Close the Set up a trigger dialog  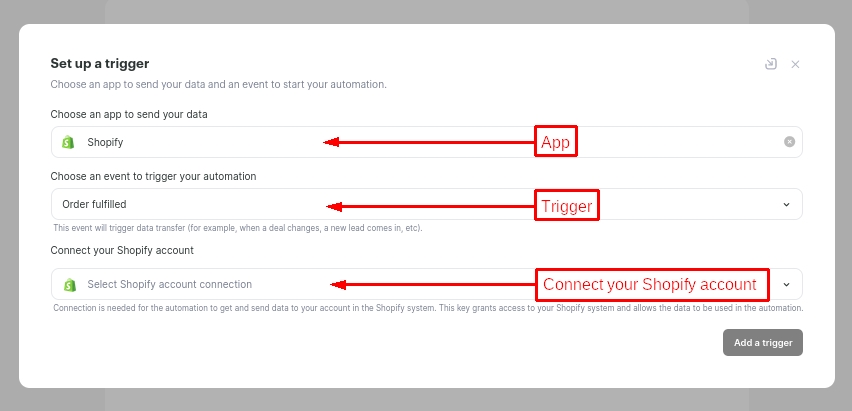tap(795, 64)
